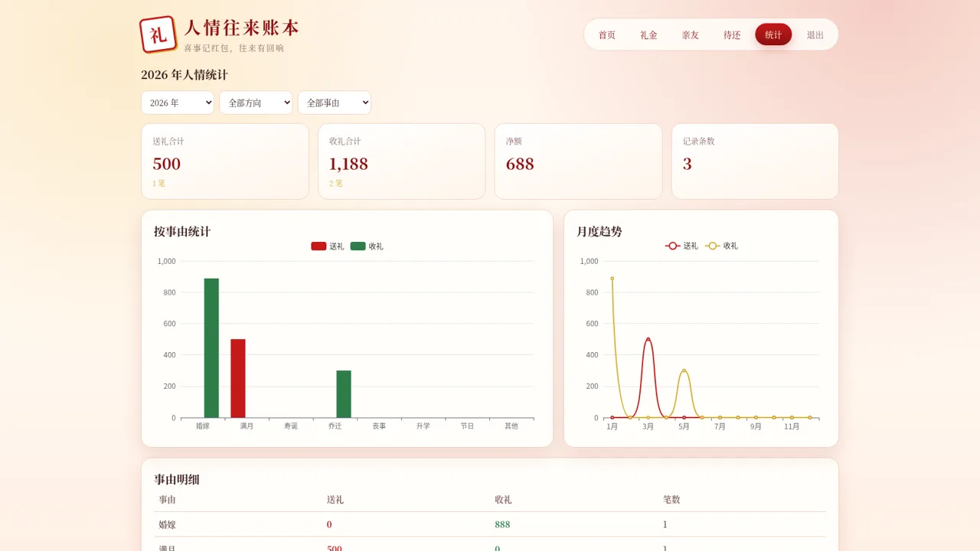Click the 事由明细 table heading

tap(177, 479)
